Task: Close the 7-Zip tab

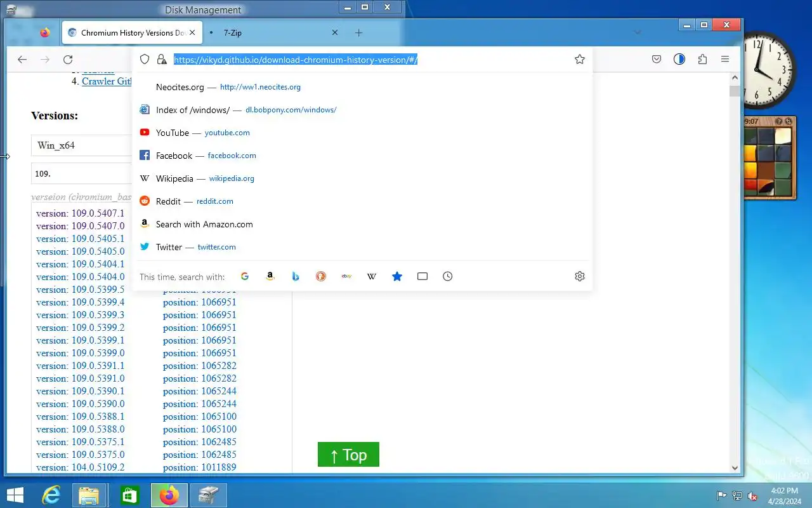Action: click(x=335, y=32)
